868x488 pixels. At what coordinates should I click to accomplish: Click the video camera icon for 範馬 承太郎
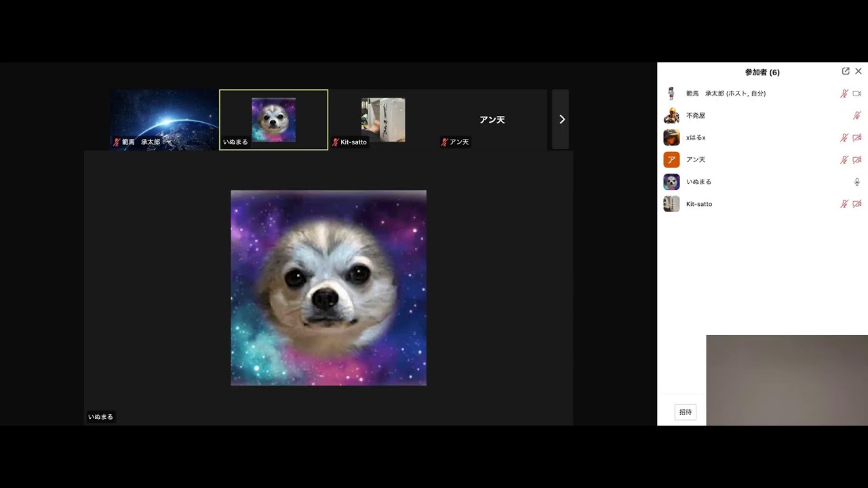857,94
